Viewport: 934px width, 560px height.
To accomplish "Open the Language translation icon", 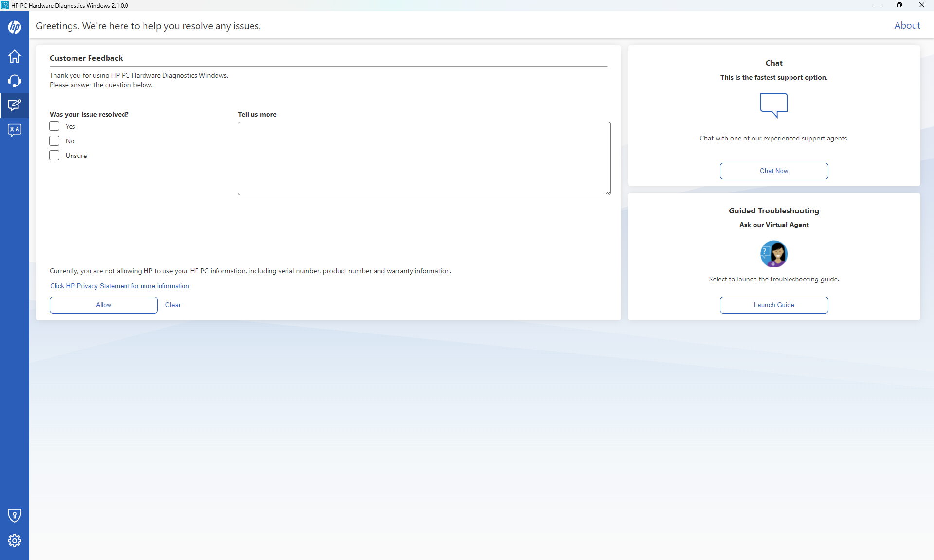I will pos(15,130).
